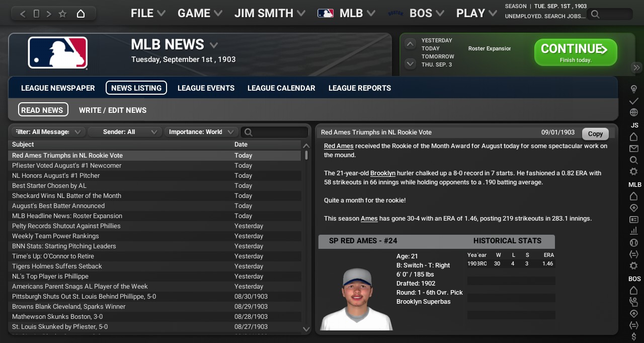Open the GAME dropdown menu

coord(200,13)
